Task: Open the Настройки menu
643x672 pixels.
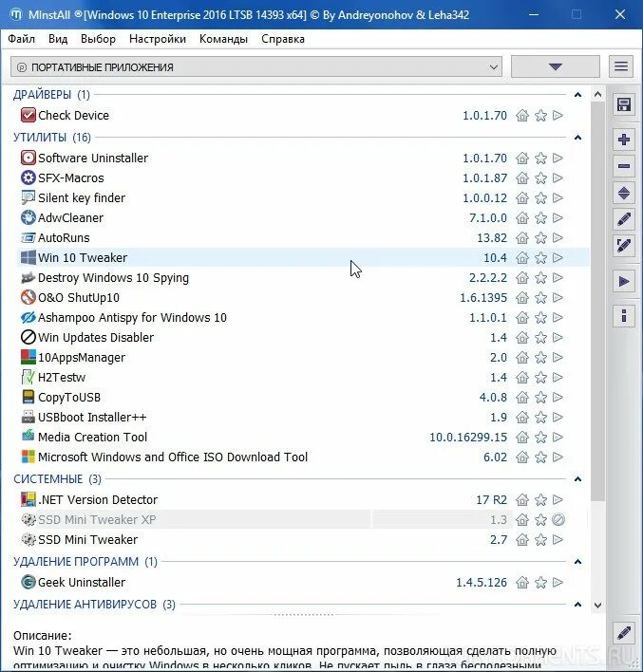Action: click(x=158, y=39)
